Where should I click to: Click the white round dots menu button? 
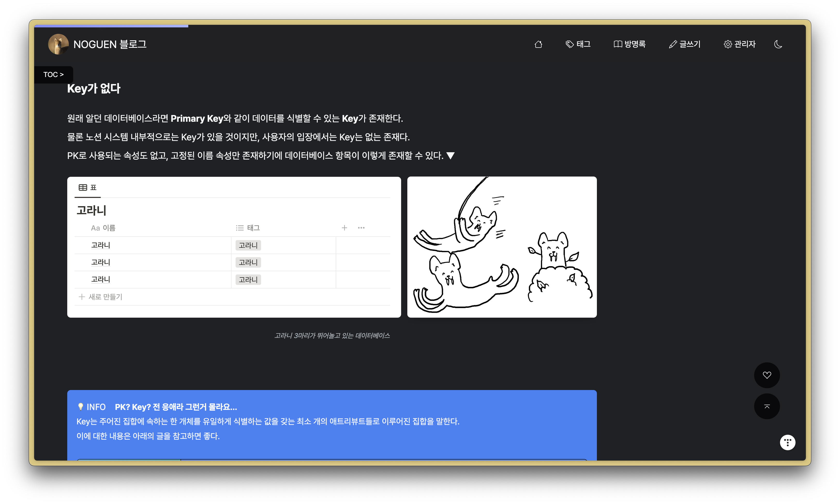click(x=787, y=442)
